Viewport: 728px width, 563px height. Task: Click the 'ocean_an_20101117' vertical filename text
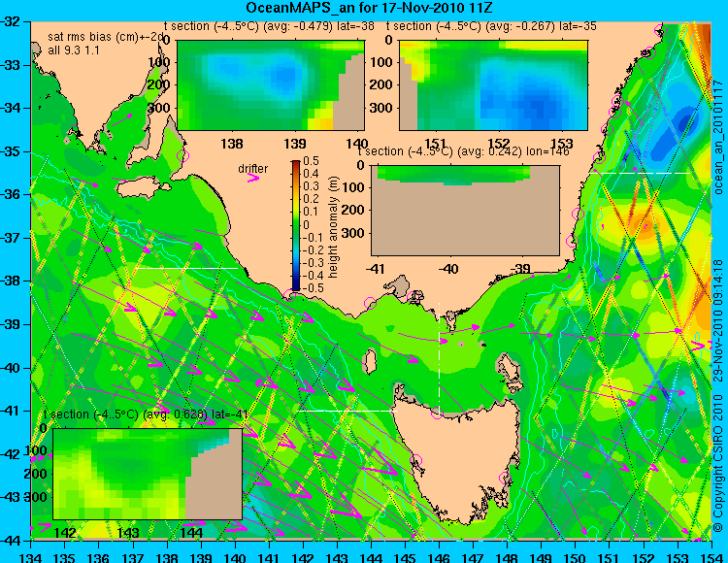[718, 136]
